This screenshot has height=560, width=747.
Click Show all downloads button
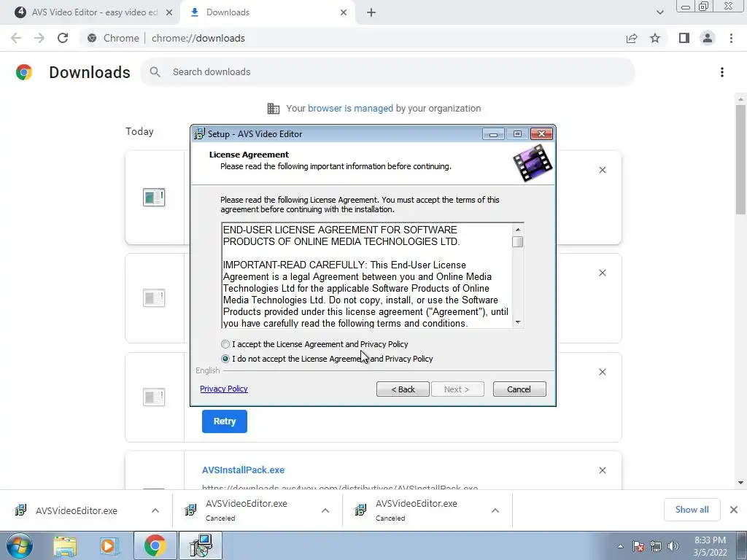[x=692, y=510]
